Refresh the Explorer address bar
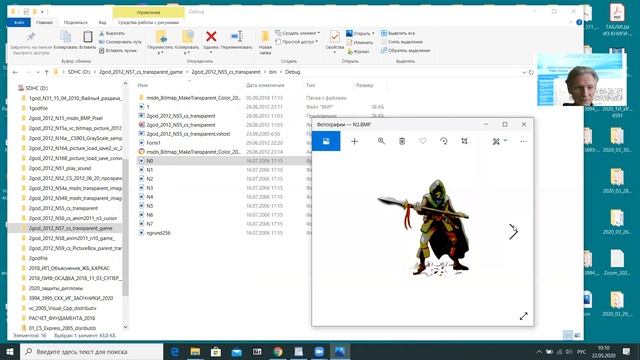This screenshot has height=360, width=640. (x=531, y=72)
